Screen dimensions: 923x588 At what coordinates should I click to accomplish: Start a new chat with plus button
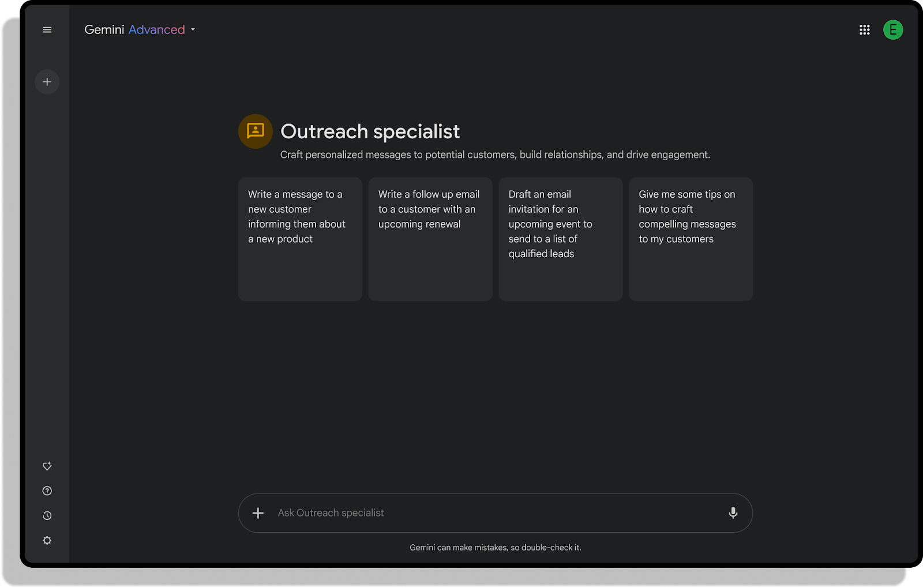pos(47,82)
